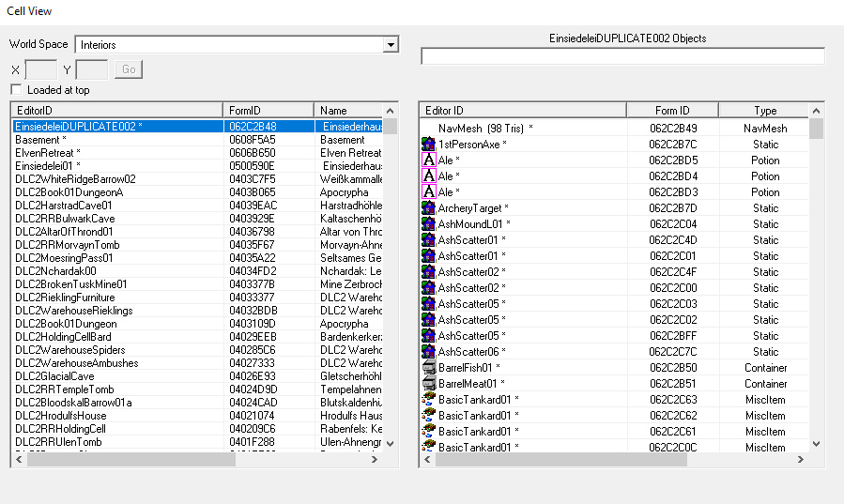Image resolution: width=844 pixels, height=504 pixels.
Task: Click the AshScatter06 static icon
Action: point(428,352)
